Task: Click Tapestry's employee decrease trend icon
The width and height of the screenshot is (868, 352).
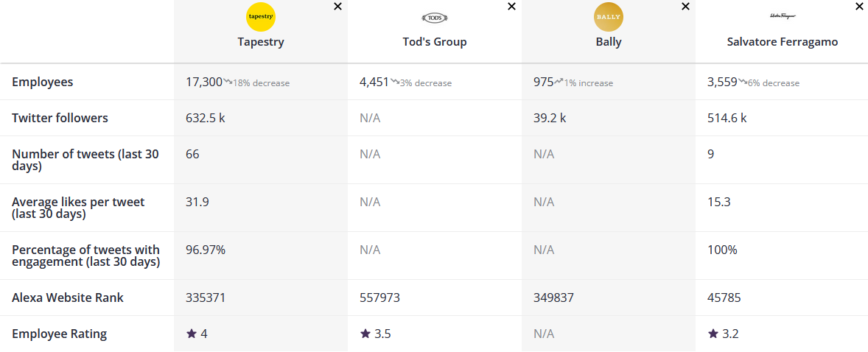Action: [228, 82]
